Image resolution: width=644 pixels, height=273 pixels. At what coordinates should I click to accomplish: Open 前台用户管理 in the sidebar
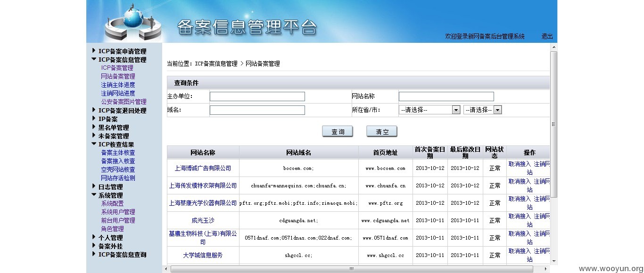click(x=118, y=220)
